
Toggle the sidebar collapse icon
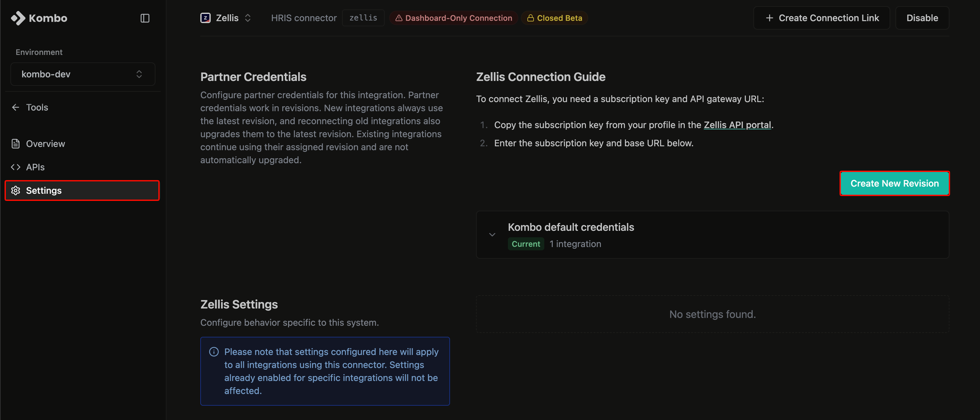tap(145, 18)
